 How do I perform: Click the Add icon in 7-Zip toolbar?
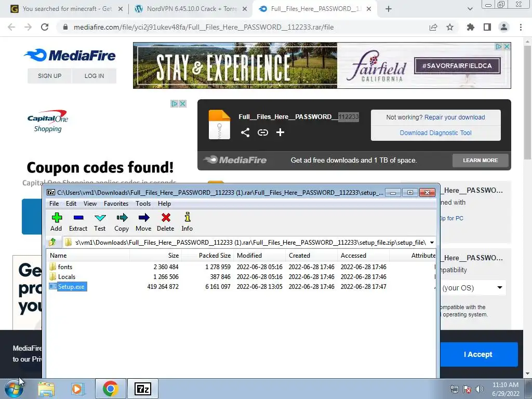point(56,218)
